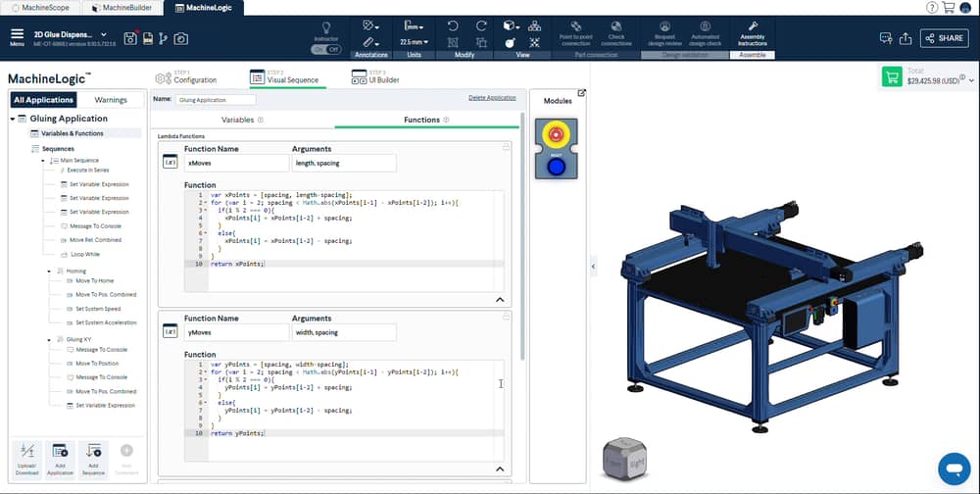Open the chat support bubble
The height and width of the screenshot is (494, 980).
(x=954, y=469)
